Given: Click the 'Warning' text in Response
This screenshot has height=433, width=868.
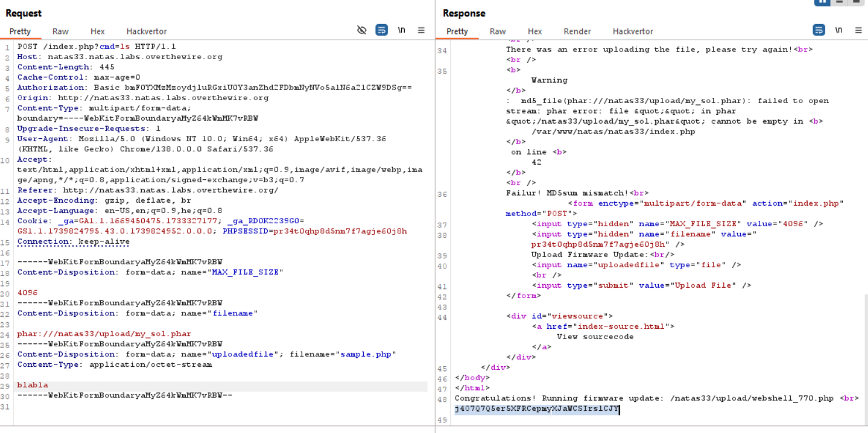Looking at the screenshot, I should (x=549, y=80).
